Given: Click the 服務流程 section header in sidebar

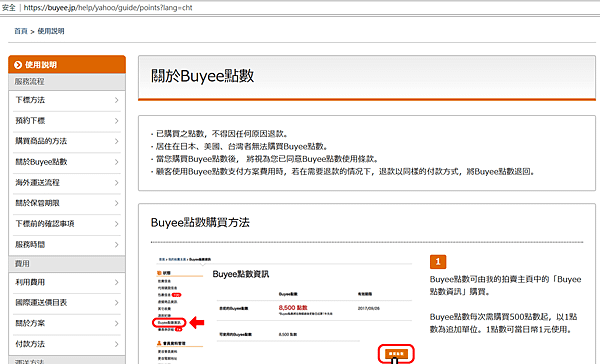Looking at the screenshot, I should click(67, 82).
